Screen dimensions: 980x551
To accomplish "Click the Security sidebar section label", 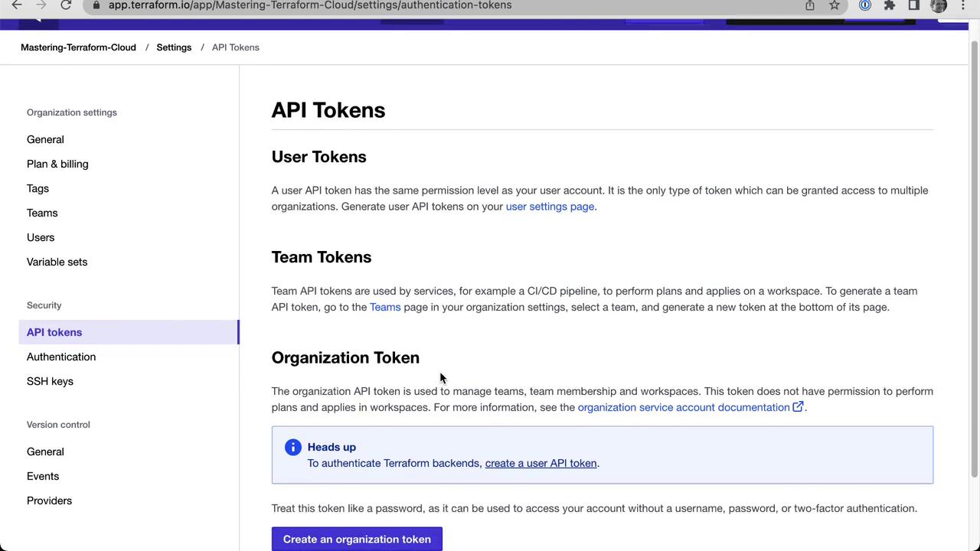I will tap(44, 305).
